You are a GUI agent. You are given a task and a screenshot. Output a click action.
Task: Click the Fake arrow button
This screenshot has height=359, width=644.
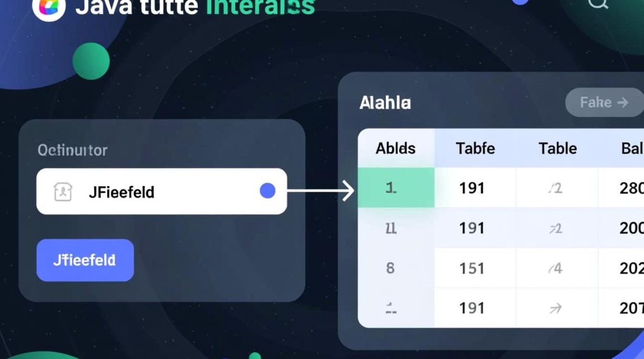603,102
